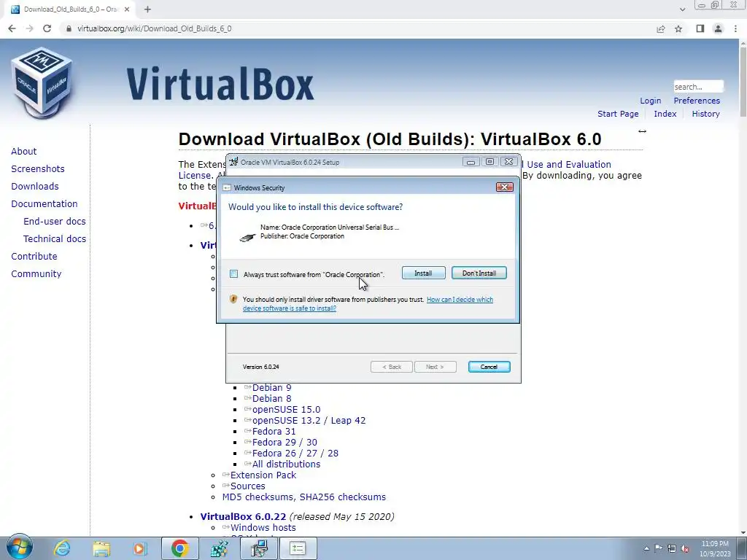Check 'Always trust software from Oracle Corporation'
Image resolution: width=747 pixels, height=560 pixels.
coord(233,274)
